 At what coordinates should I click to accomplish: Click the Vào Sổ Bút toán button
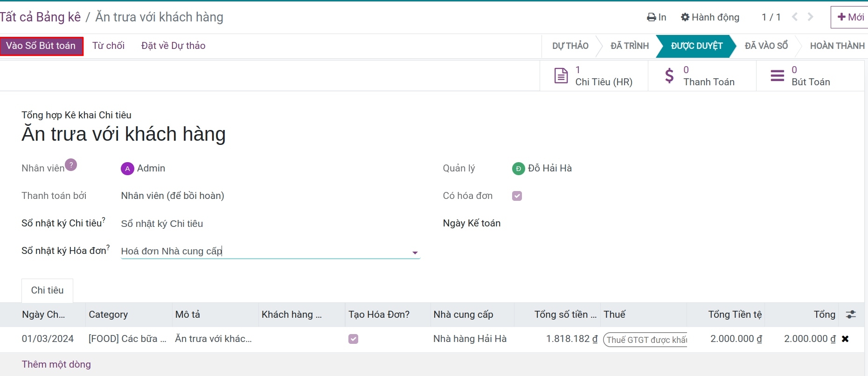pyautogui.click(x=42, y=46)
